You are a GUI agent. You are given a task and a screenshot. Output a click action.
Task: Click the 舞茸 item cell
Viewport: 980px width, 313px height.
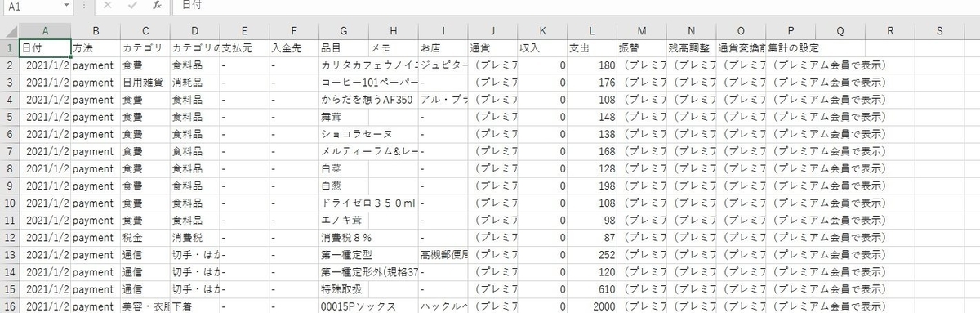(x=344, y=117)
